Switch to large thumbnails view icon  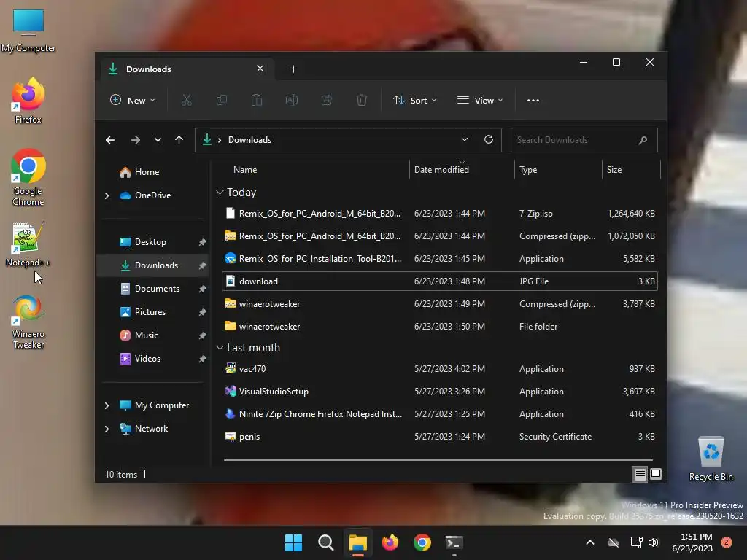(656, 474)
